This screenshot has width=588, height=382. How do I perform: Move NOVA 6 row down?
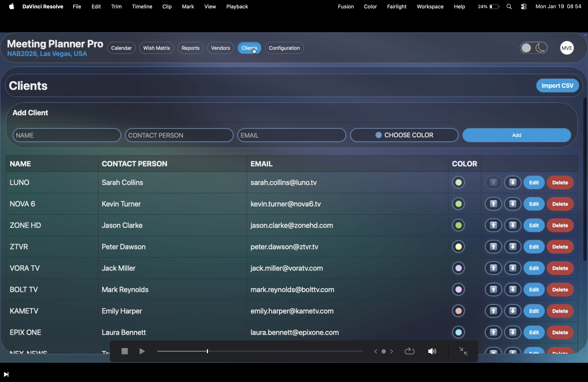point(513,204)
